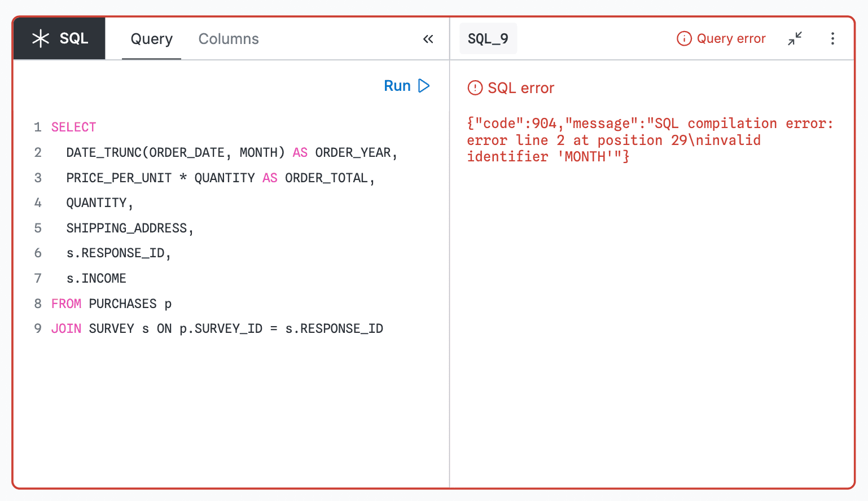
Task: Click the SQL error warning icon
Action: 475,88
